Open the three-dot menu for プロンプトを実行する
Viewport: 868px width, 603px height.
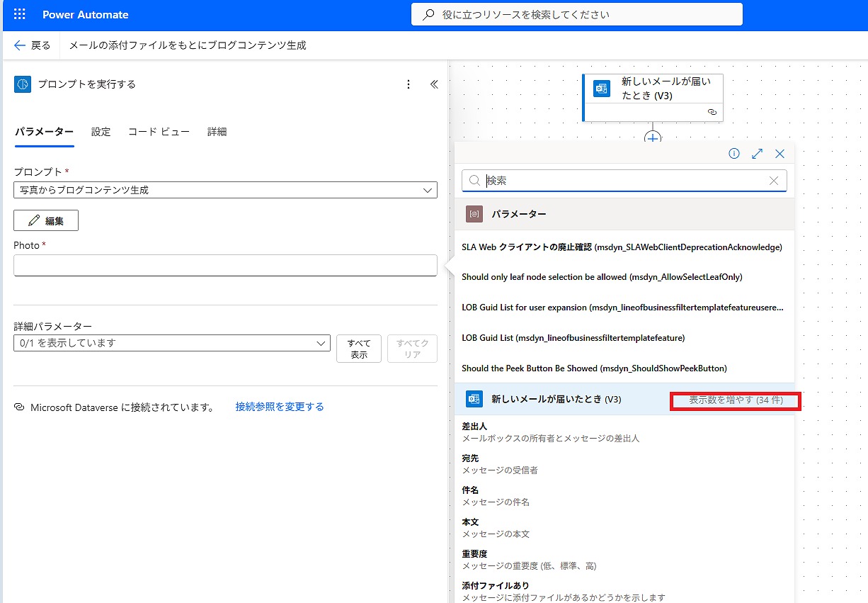click(x=408, y=84)
